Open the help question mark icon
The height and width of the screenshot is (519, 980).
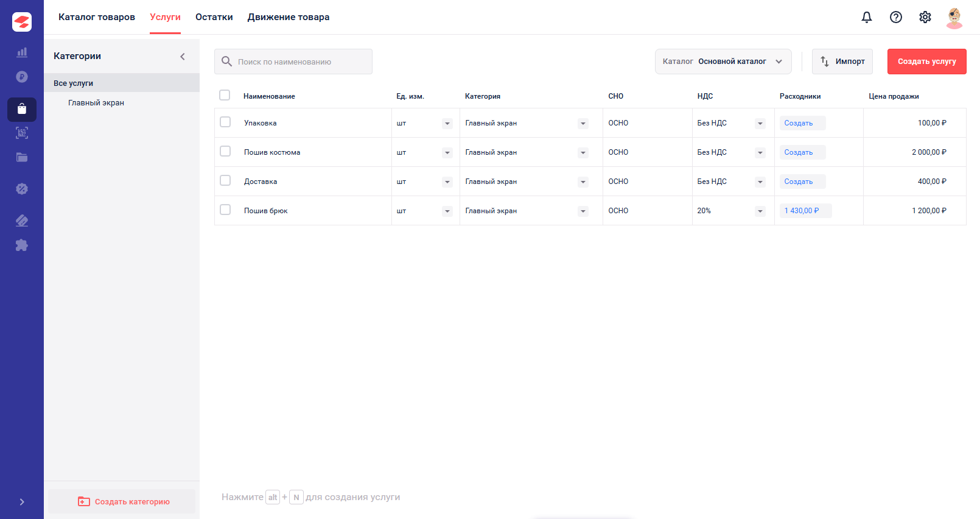[x=896, y=17]
